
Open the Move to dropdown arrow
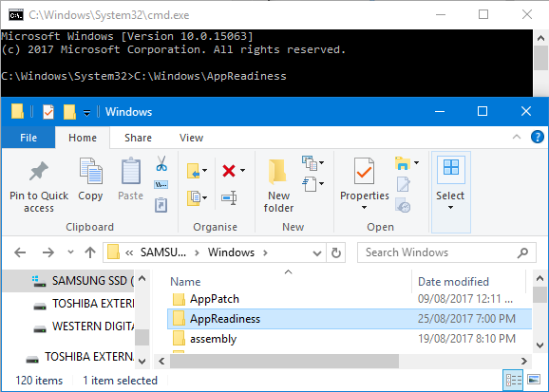click(205, 171)
